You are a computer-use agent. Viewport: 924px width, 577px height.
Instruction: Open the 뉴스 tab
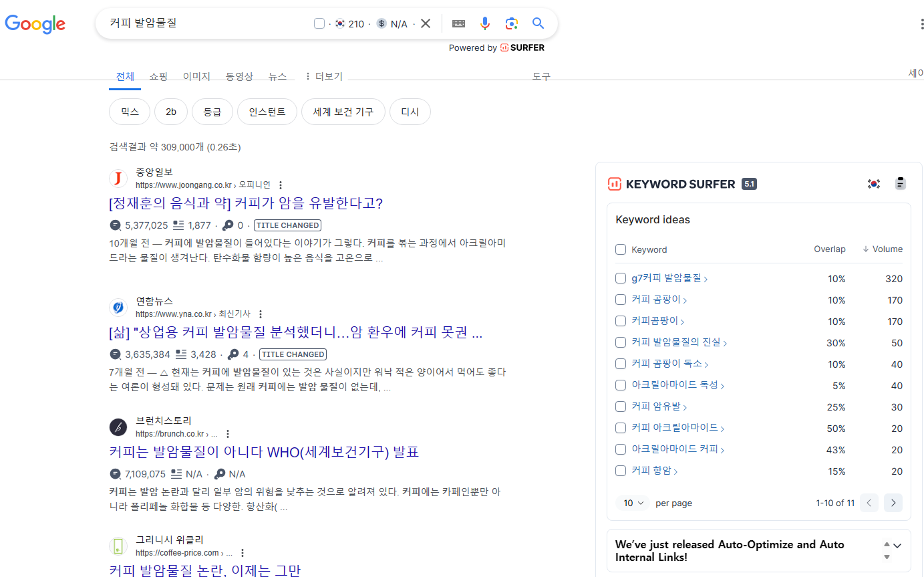coord(278,76)
